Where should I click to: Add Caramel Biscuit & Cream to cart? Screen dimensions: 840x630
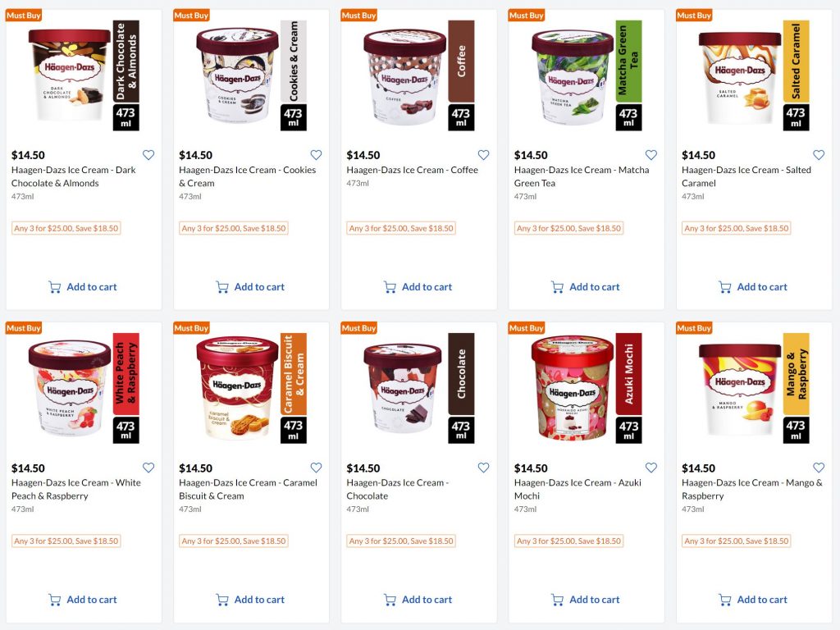coord(250,600)
